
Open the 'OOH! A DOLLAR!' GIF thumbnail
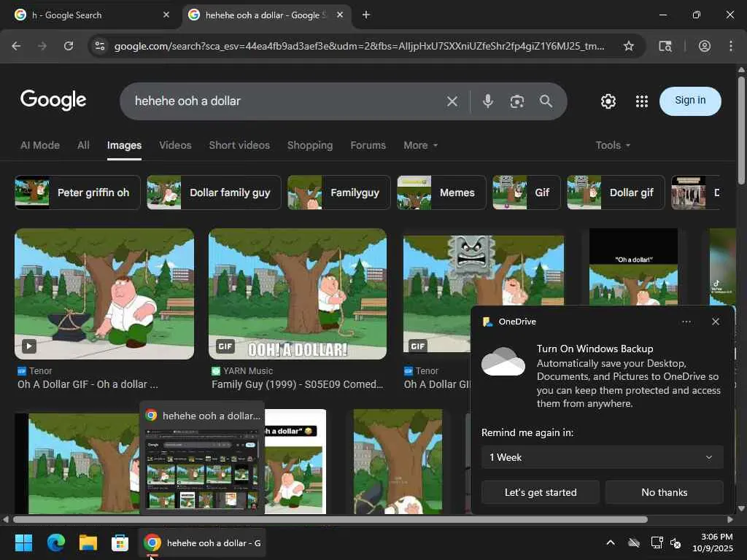(298, 294)
